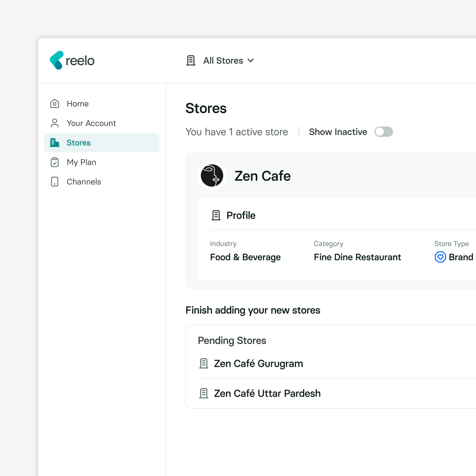This screenshot has height=476, width=476.
Task: Click the Zen Café Uttar Pardesh building icon
Action: (x=204, y=393)
